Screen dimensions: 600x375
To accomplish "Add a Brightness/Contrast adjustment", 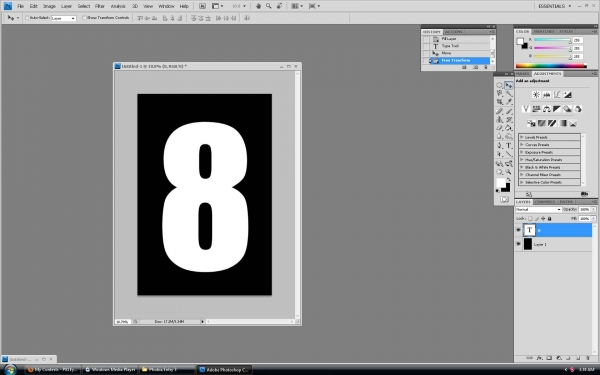I will [536, 95].
